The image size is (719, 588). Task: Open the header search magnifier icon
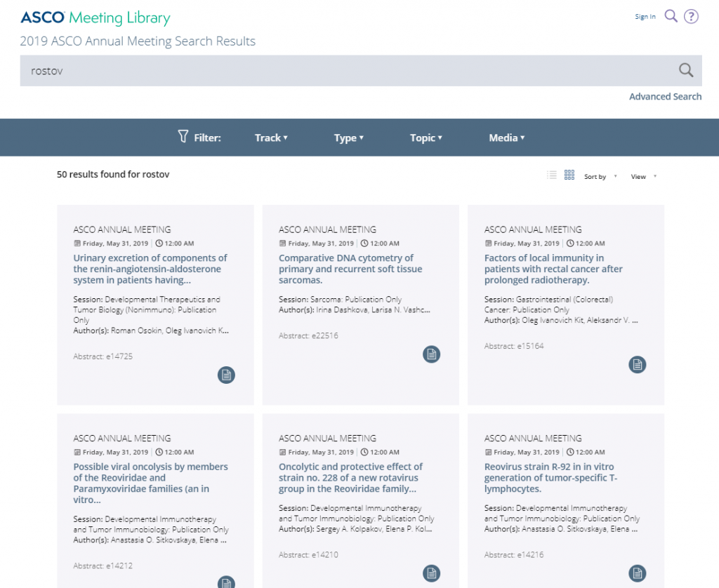click(671, 17)
